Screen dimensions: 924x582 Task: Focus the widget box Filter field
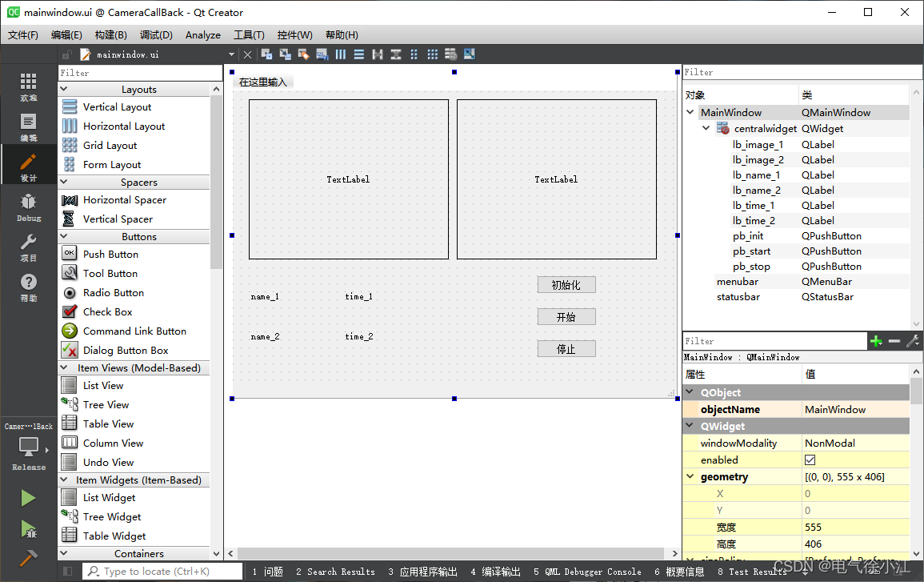pyautogui.click(x=140, y=73)
